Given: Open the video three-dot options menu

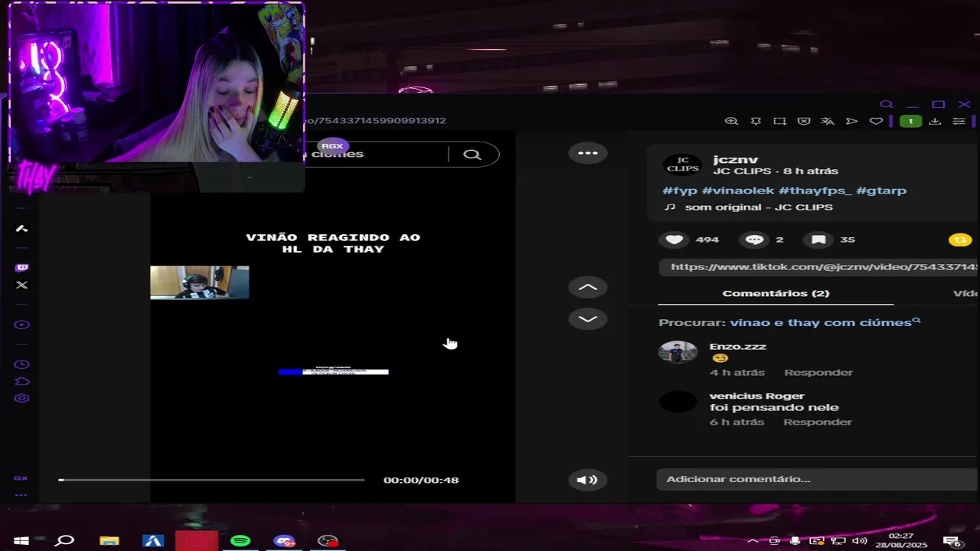Looking at the screenshot, I should tap(588, 153).
